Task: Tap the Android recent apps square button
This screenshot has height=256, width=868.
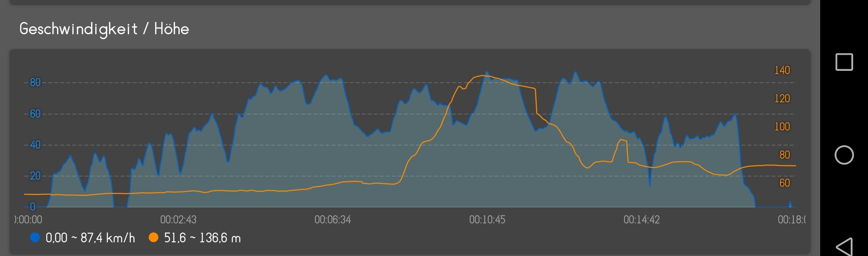Action: pyautogui.click(x=844, y=62)
